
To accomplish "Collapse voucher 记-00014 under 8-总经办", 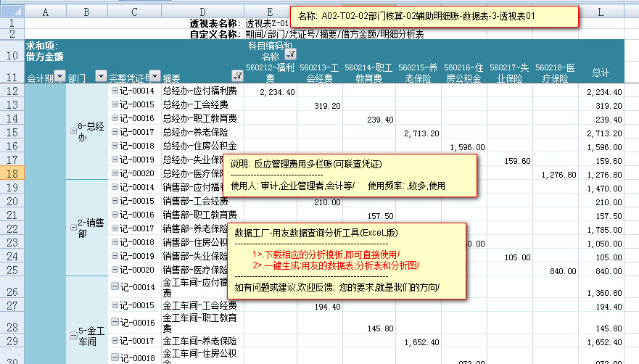I will click(x=115, y=91).
